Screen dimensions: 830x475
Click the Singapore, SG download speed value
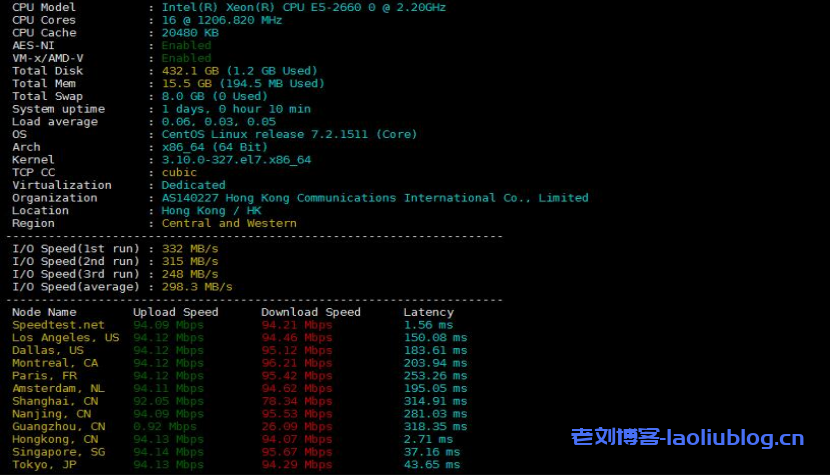pos(296,452)
